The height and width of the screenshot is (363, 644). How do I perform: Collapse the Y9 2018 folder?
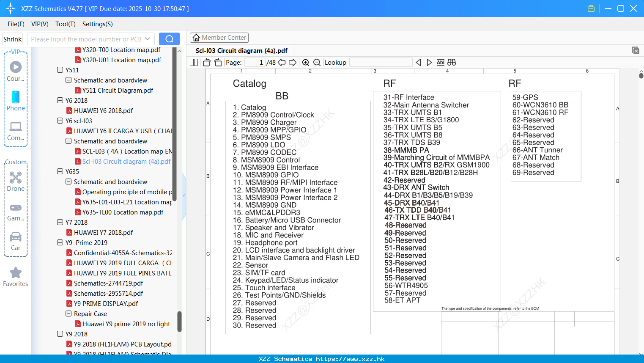pyautogui.click(x=60, y=334)
